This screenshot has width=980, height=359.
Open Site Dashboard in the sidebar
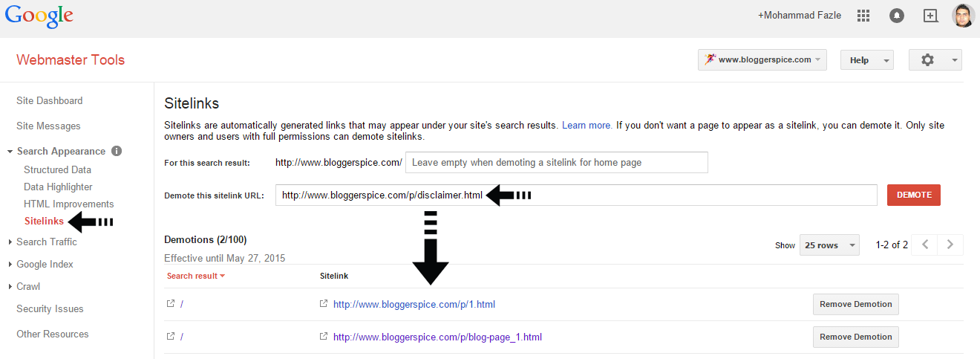pos(50,100)
